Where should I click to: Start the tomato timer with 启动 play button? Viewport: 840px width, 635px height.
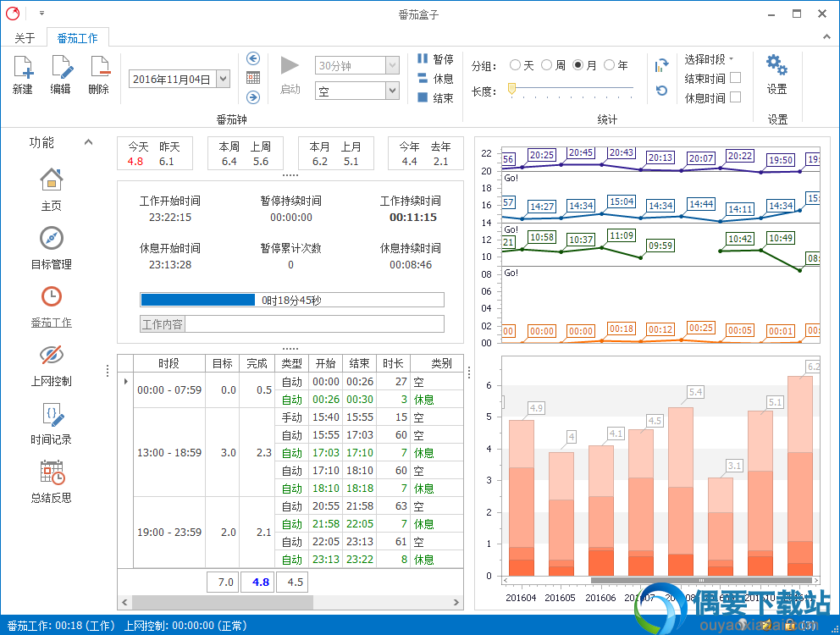pyautogui.click(x=290, y=75)
